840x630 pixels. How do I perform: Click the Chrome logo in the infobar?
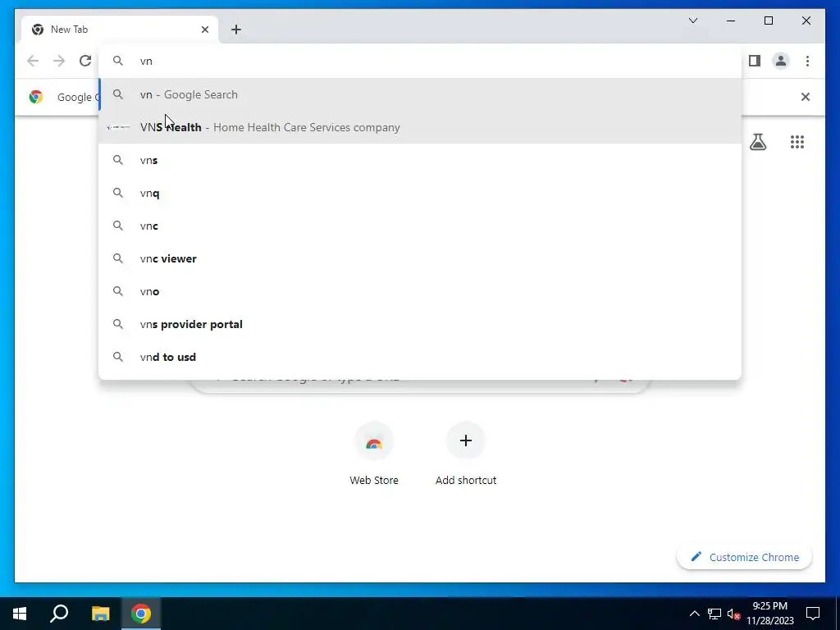point(36,97)
